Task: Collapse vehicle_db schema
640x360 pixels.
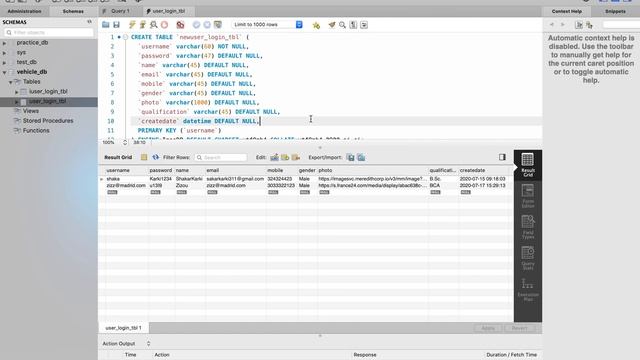Action: click(4, 72)
